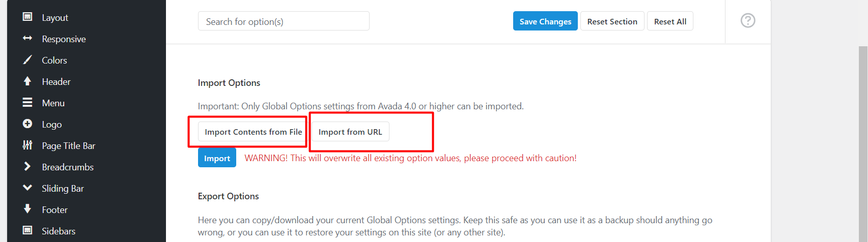Open the help question mark icon
The height and width of the screenshot is (242, 868).
tap(748, 21)
